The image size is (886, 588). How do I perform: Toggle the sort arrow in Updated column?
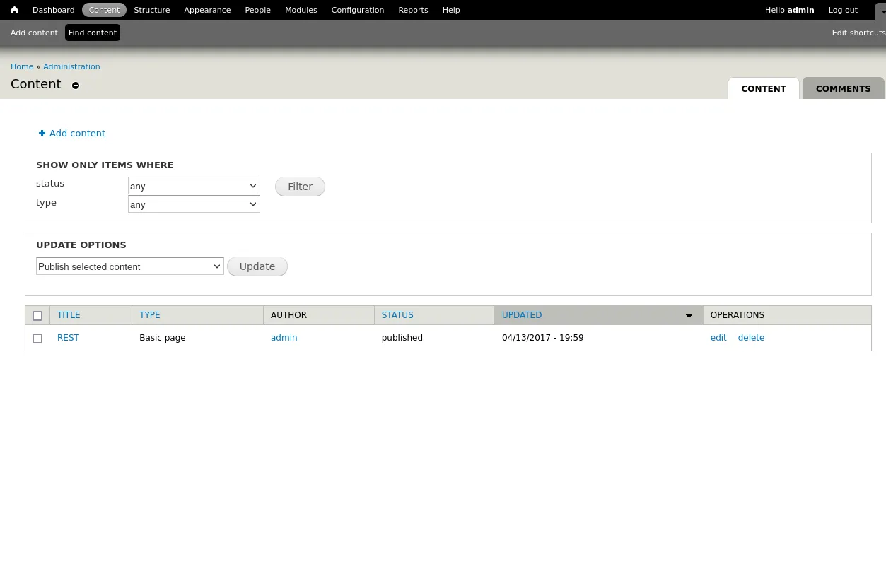point(689,316)
